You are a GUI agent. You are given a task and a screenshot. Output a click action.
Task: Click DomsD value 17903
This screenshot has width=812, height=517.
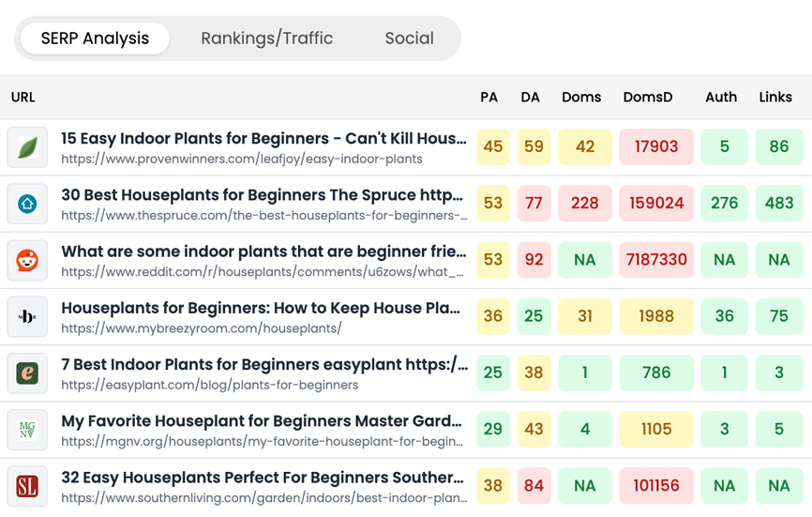[656, 147]
